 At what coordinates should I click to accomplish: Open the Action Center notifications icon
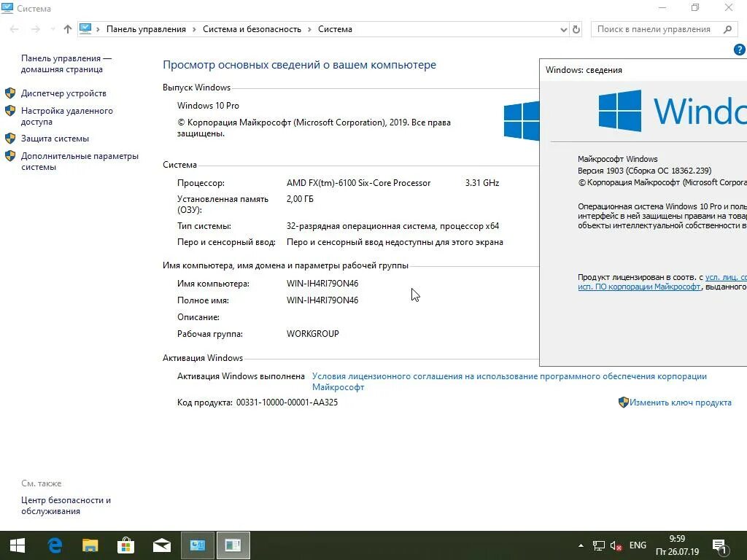(720, 546)
